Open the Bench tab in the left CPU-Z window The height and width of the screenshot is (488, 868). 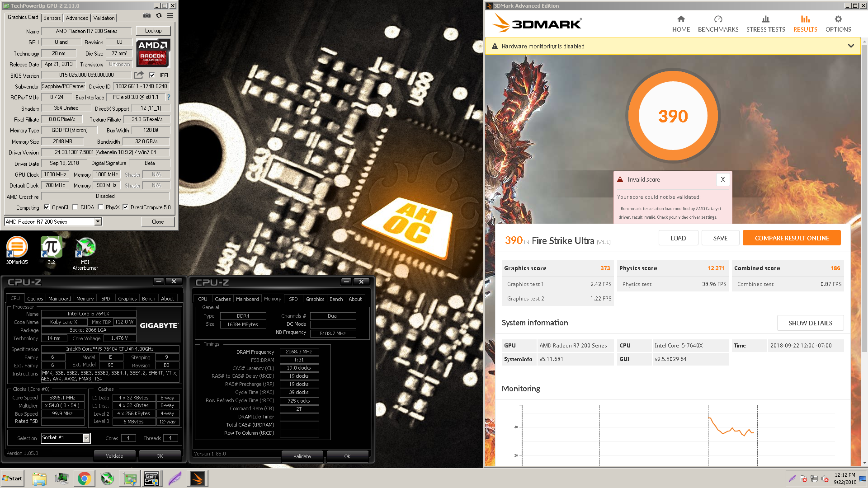coord(148,299)
